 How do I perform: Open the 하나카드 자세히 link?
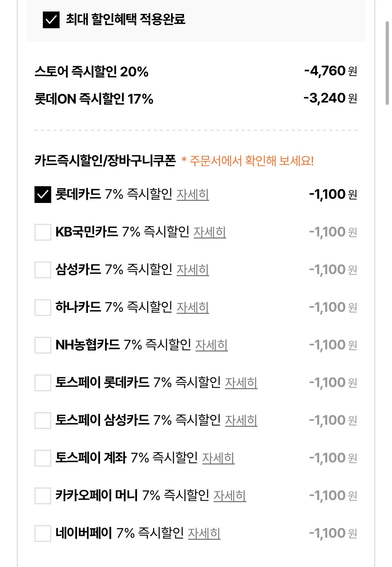[193, 307]
